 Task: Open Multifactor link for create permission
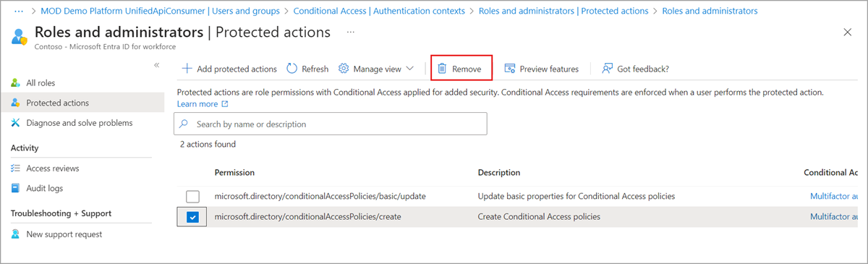835,217
